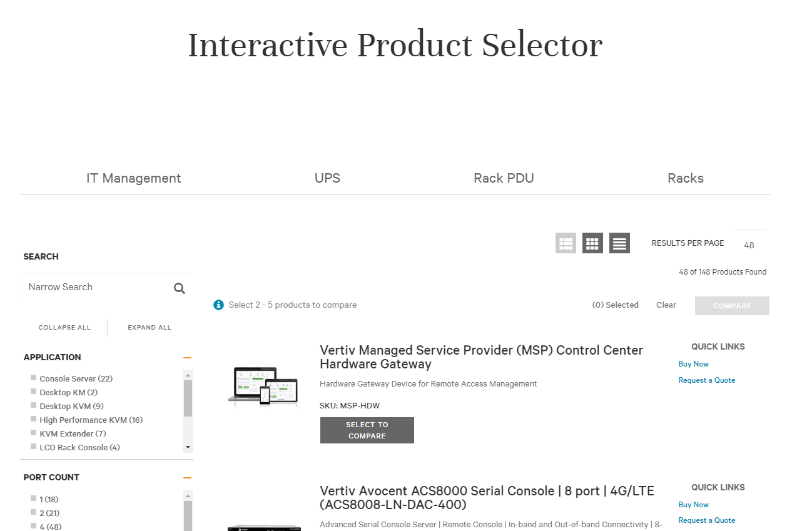Click Buy Now for the MSP Hardware Gateway
Viewport: 812px width, 531px height.
(693, 363)
